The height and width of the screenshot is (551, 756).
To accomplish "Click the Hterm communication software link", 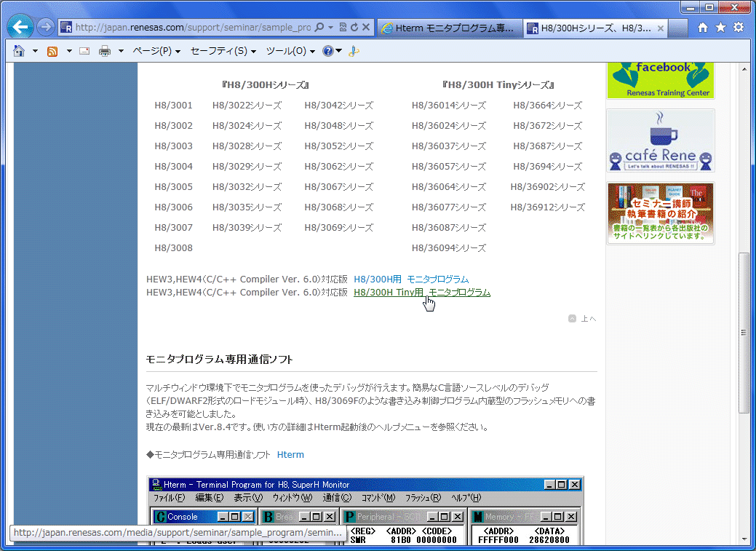I will [x=290, y=454].
